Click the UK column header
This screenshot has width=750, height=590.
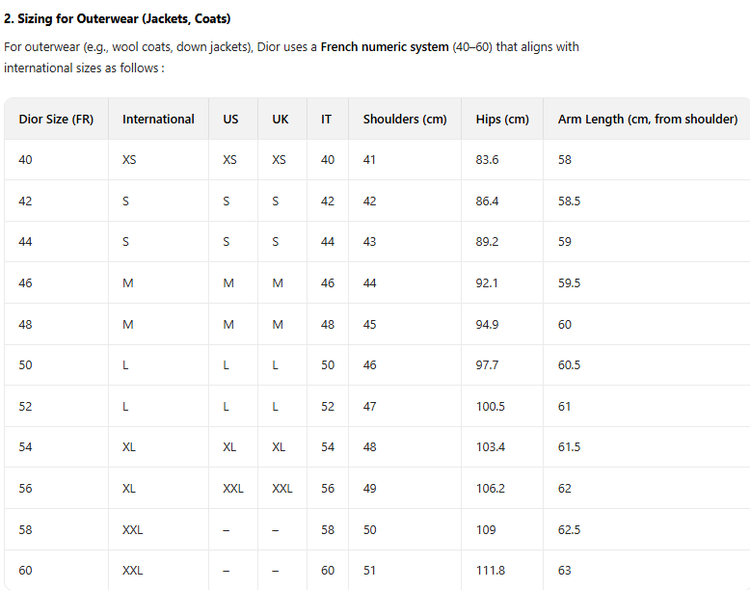(280, 119)
